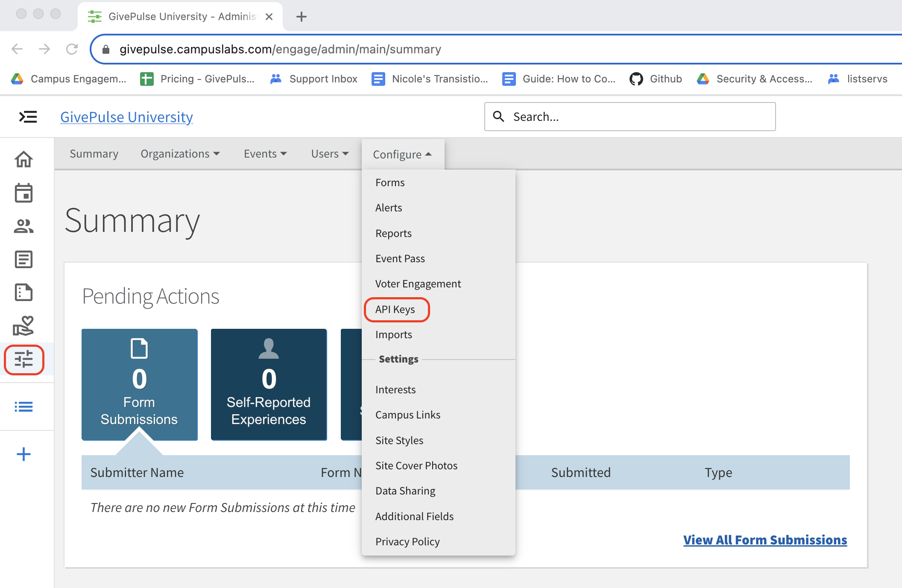Open Nicole's Transitio... bookmark
Image resolution: width=902 pixels, height=588 pixels.
pyautogui.click(x=430, y=79)
